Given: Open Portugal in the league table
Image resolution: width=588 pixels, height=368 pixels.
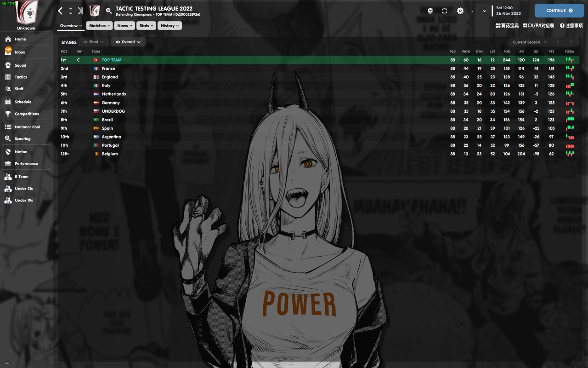Looking at the screenshot, I should [x=110, y=145].
